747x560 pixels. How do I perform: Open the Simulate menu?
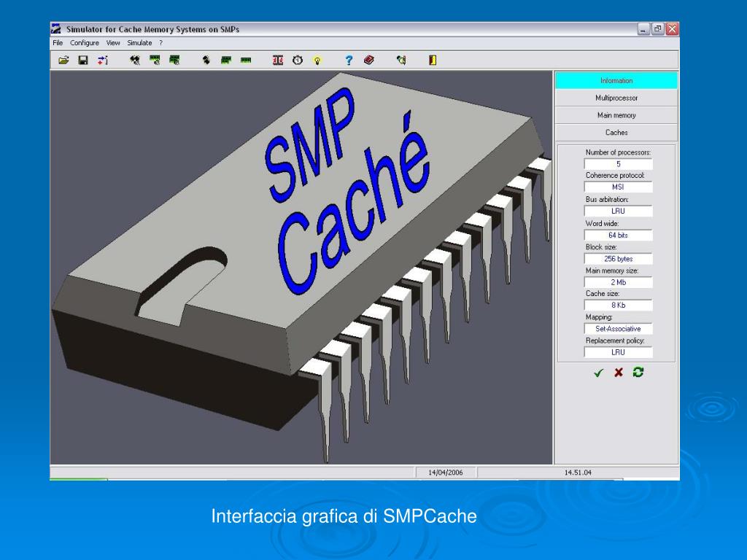pyautogui.click(x=139, y=43)
